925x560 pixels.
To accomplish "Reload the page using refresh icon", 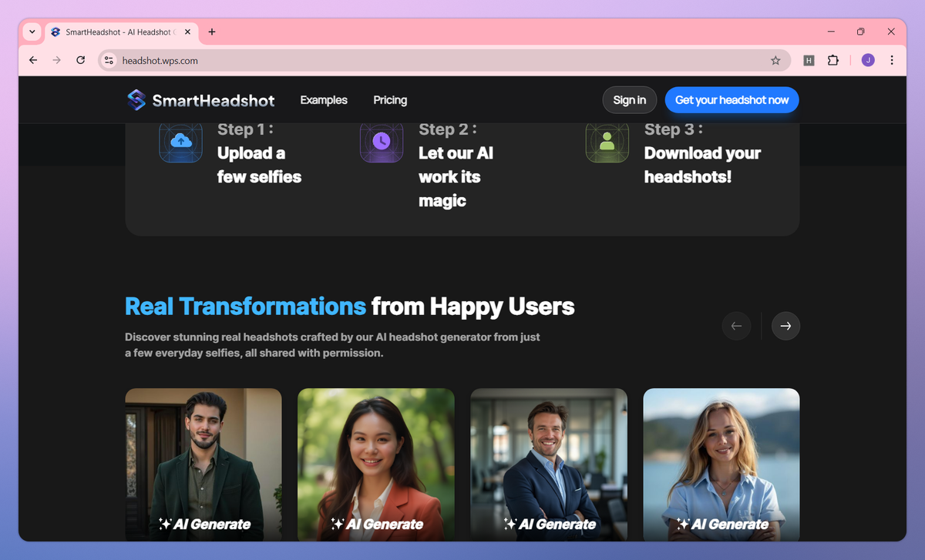I will pos(80,59).
